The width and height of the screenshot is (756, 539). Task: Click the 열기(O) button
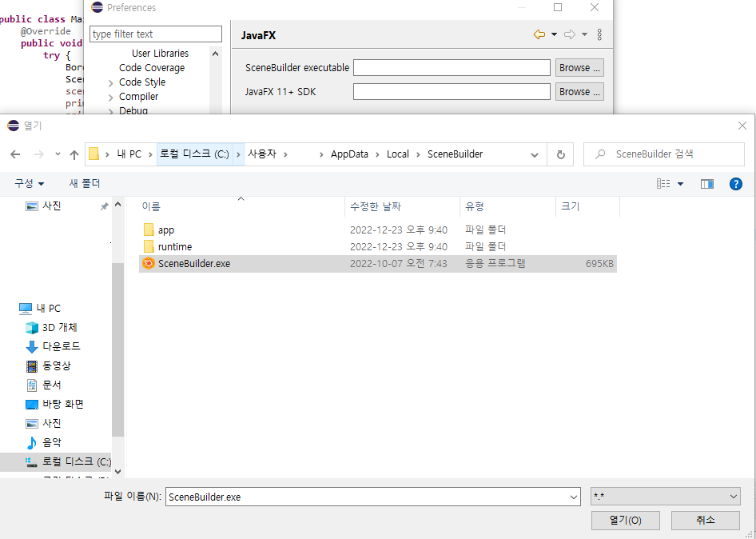click(626, 520)
